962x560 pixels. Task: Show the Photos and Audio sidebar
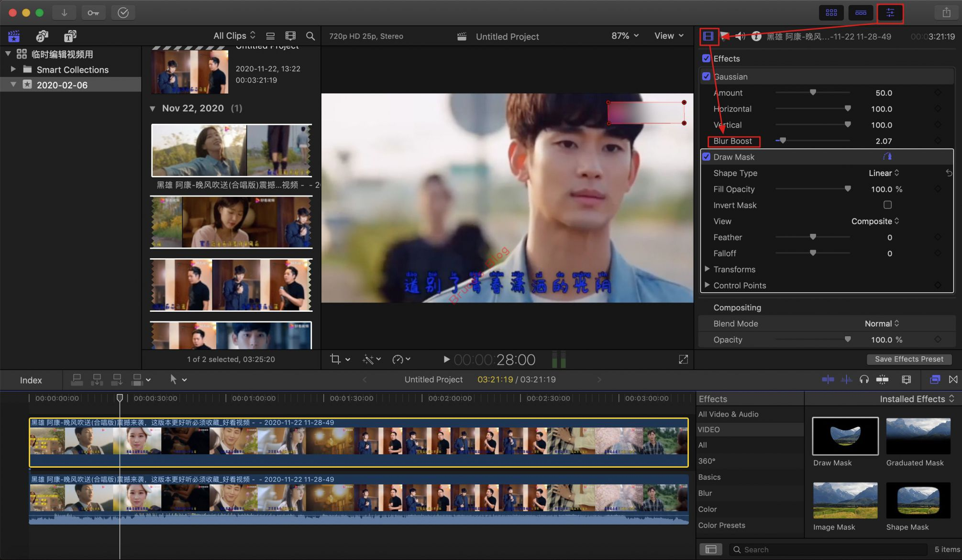42,36
